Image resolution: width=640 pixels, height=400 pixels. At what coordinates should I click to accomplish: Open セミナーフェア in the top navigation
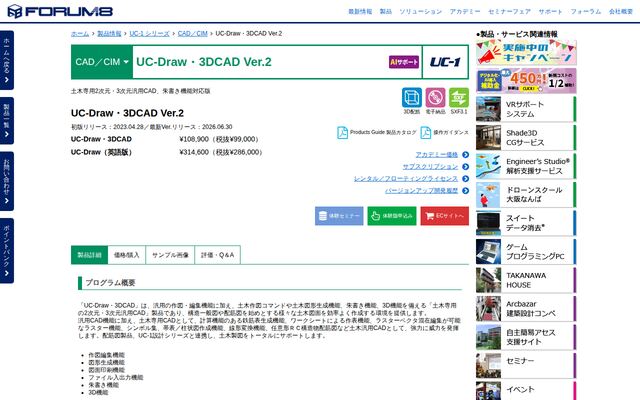[509, 11]
